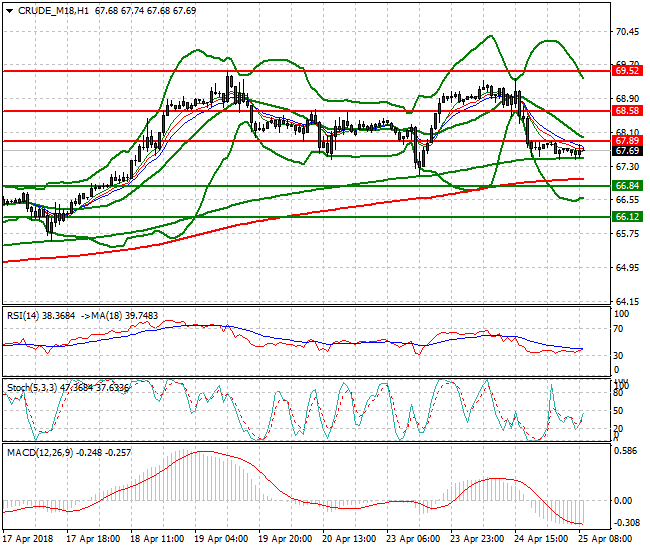Click the small triangle before CRUDE_M18 title
650x550 pixels.
click(8, 9)
